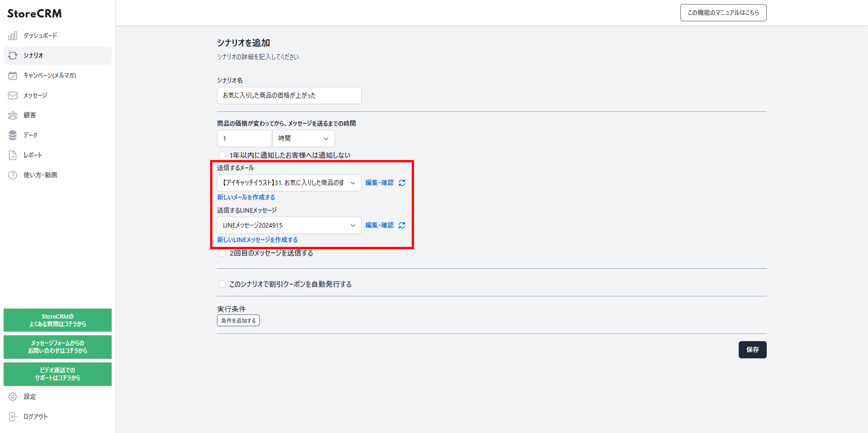The width and height of the screenshot is (868, 433).
Task: Click the data database stack icon
Action: click(13, 135)
